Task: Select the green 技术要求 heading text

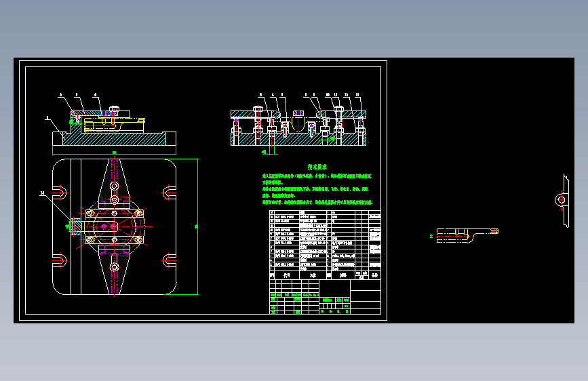Action: pyautogui.click(x=317, y=167)
